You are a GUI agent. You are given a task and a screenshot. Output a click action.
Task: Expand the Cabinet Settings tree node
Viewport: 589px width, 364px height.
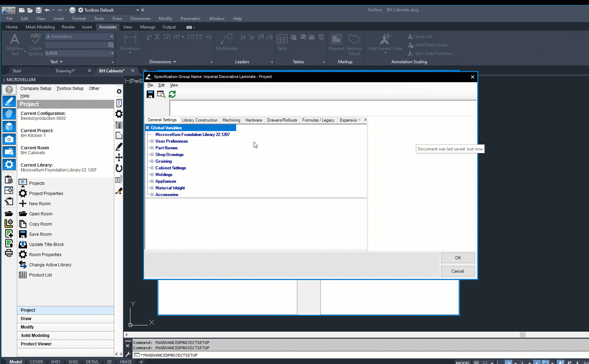coord(152,168)
